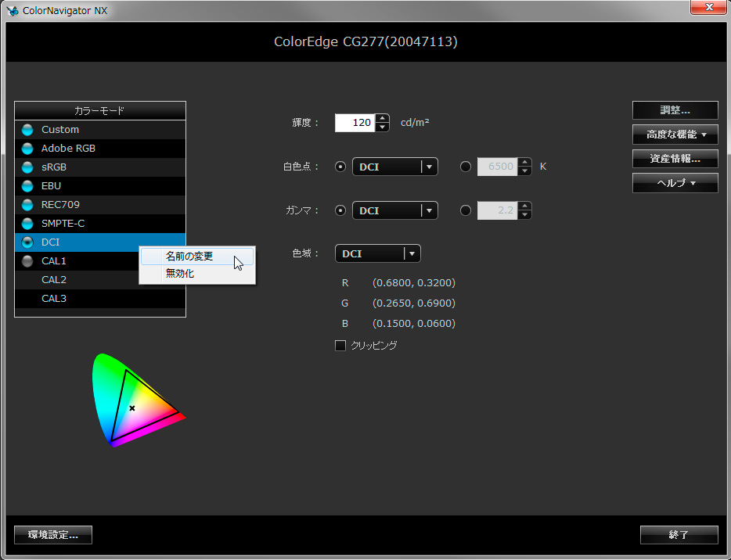Open the 高度な機能 dropdown menu
The width and height of the screenshot is (731, 560).
[675, 135]
